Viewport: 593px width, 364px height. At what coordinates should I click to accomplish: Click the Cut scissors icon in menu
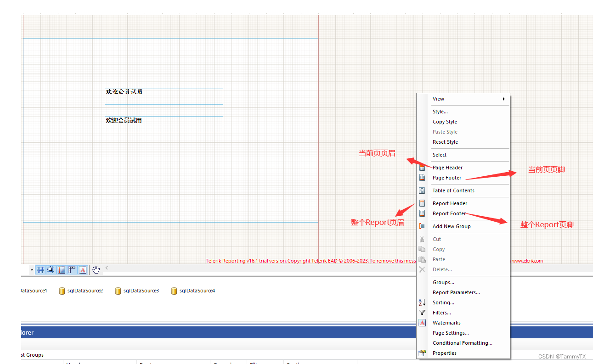click(422, 239)
